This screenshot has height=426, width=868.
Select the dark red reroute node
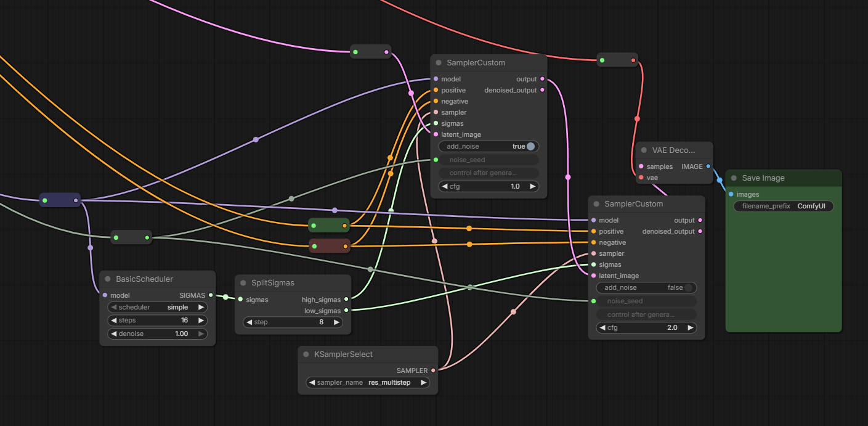(329, 246)
